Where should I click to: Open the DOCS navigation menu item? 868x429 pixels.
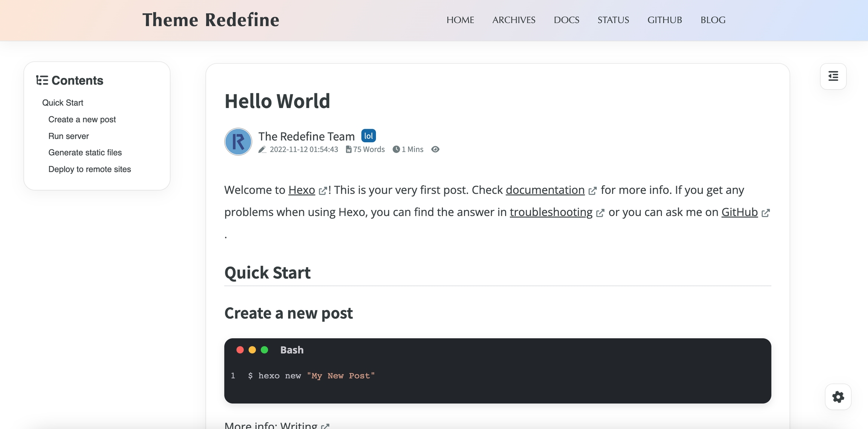(566, 20)
